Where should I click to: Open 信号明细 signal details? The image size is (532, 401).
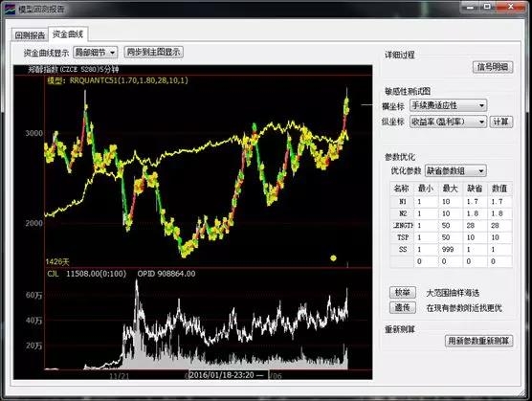click(x=493, y=67)
